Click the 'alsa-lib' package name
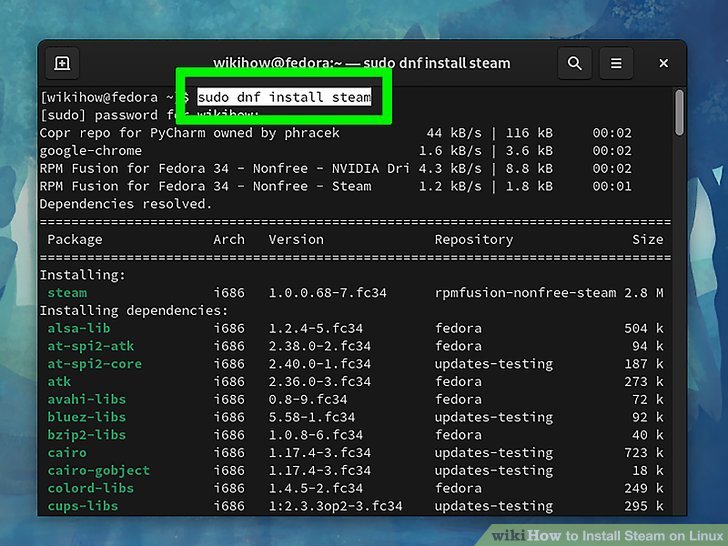Screen dimensions: 728x546 click(x=78, y=328)
